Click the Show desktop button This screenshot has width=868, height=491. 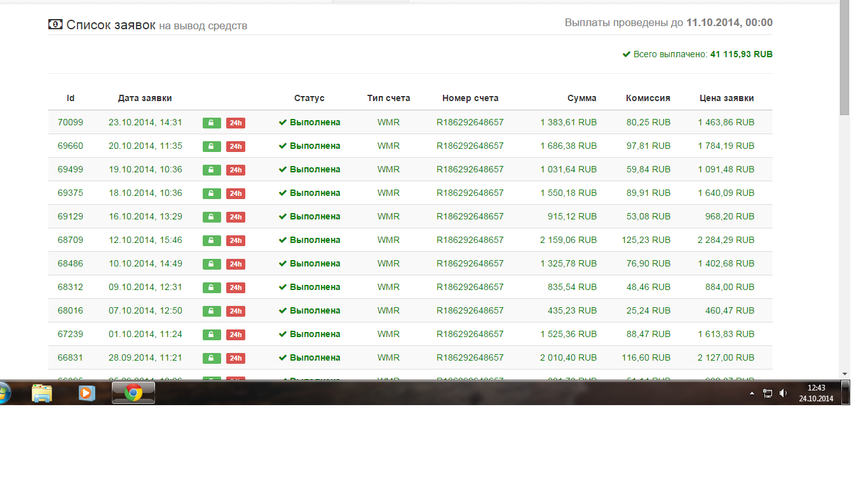coord(846,393)
